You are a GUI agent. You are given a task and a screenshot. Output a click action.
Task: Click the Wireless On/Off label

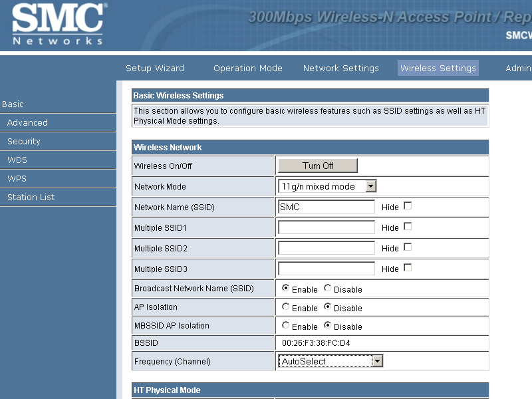click(x=163, y=166)
